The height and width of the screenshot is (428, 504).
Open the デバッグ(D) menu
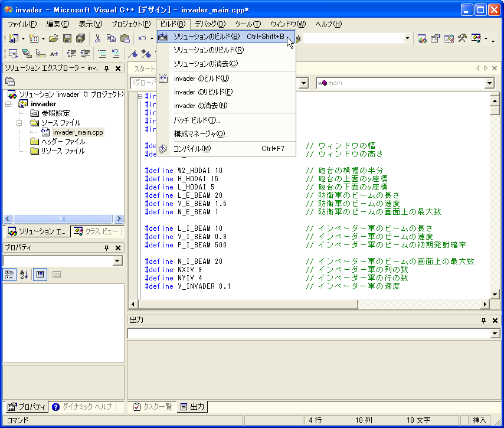(x=210, y=24)
